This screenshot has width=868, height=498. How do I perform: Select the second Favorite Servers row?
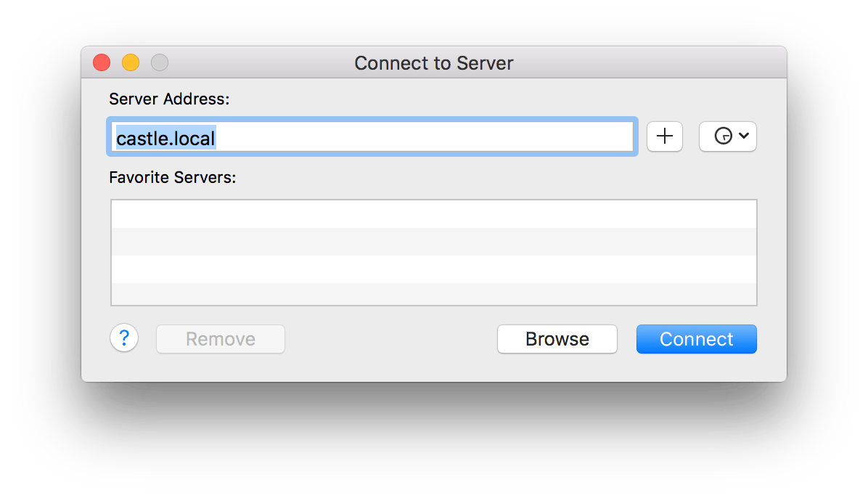pos(433,242)
